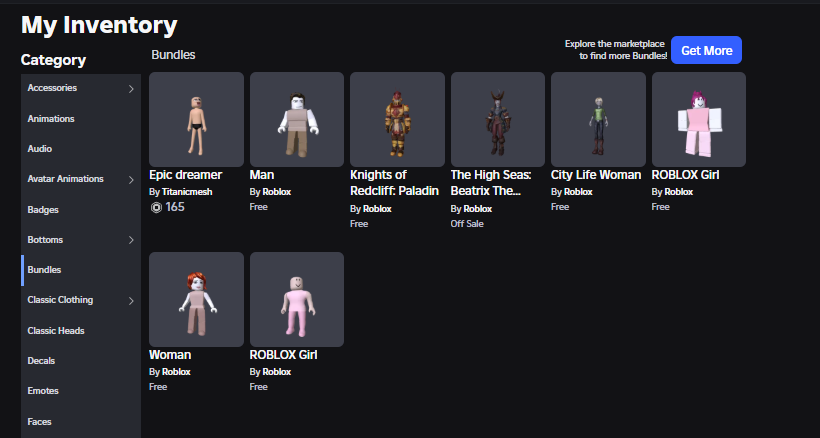Image resolution: width=820 pixels, height=438 pixels.
Task: Open The High Seas: Beatrix thumbnail
Action: (497, 119)
